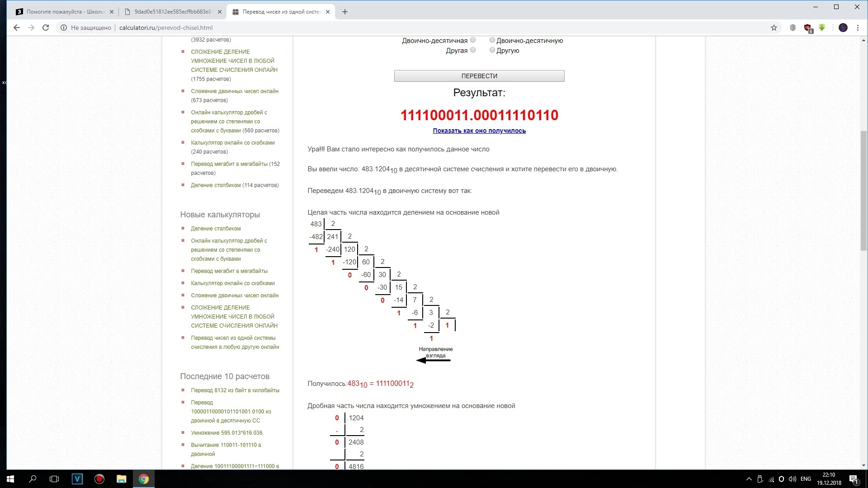
Task: Switch ENG input language indicator
Action: click(806, 479)
